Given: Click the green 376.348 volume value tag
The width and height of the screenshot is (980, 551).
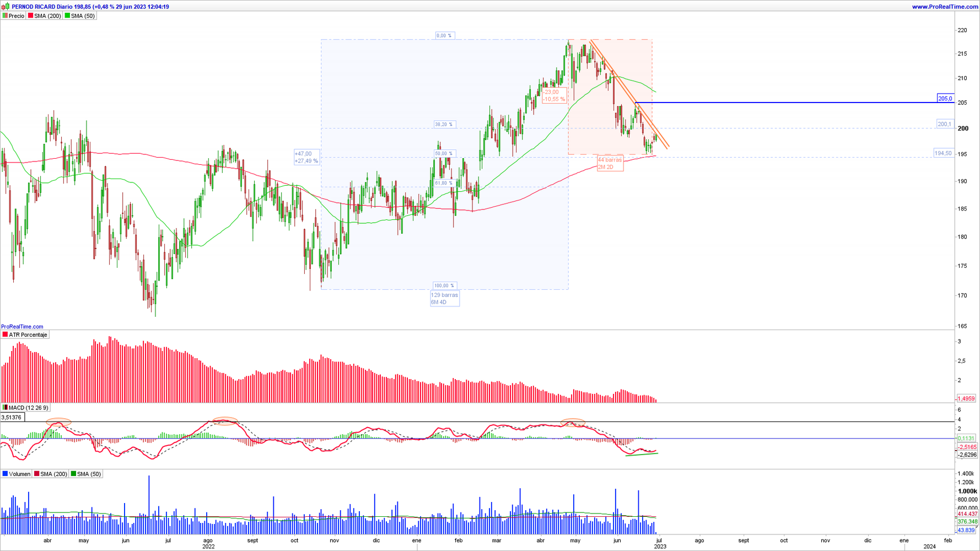Looking at the screenshot, I should [967, 521].
